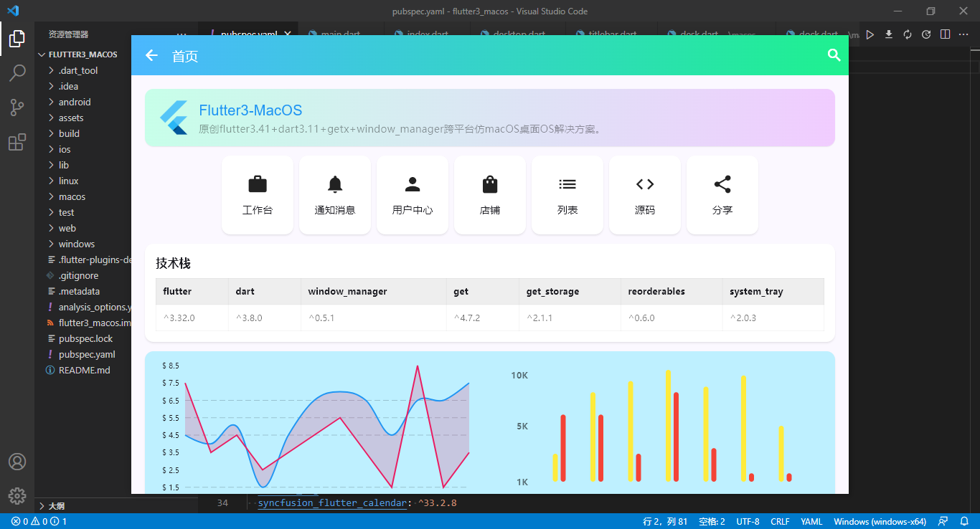Open Source Control in the activity bar
980x529 pixels.
(x=17, y=108)
